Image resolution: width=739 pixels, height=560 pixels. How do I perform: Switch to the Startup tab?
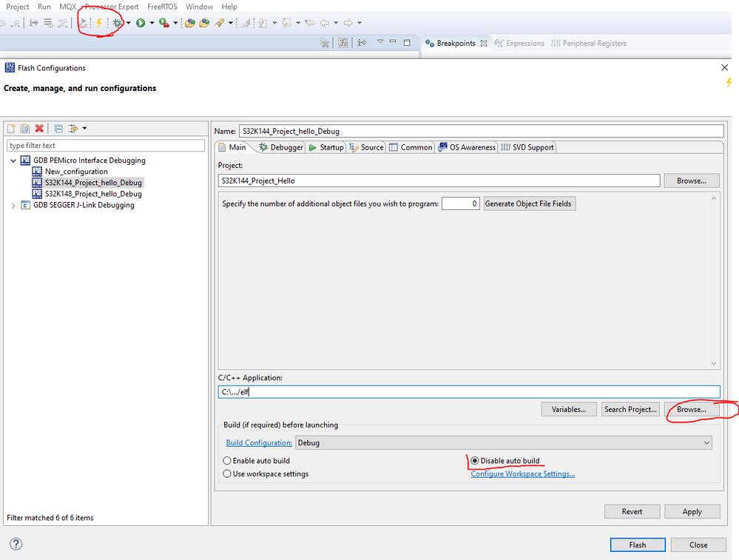(326, 147)
